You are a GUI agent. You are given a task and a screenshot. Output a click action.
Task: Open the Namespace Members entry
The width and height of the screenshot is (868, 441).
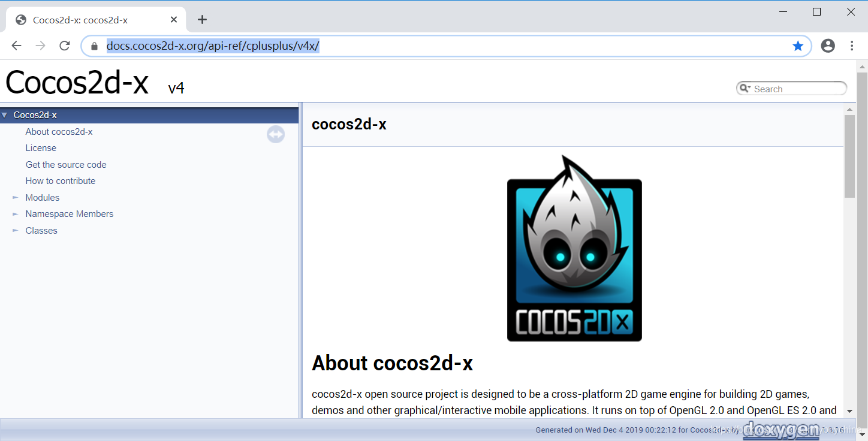point(70,214)
